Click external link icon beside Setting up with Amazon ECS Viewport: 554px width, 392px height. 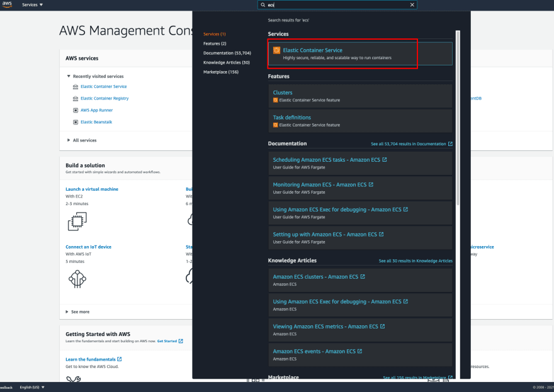(382, 234)
